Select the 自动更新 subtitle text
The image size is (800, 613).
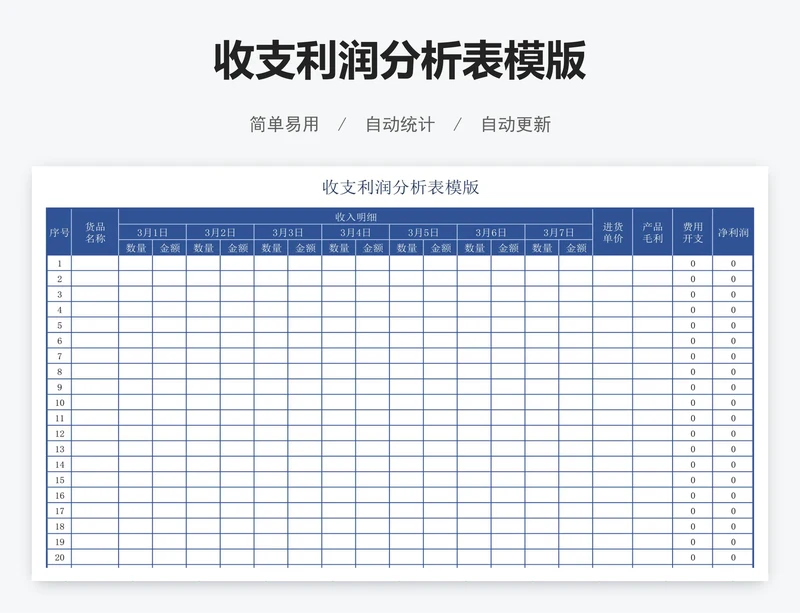click(x=516, y=125)
